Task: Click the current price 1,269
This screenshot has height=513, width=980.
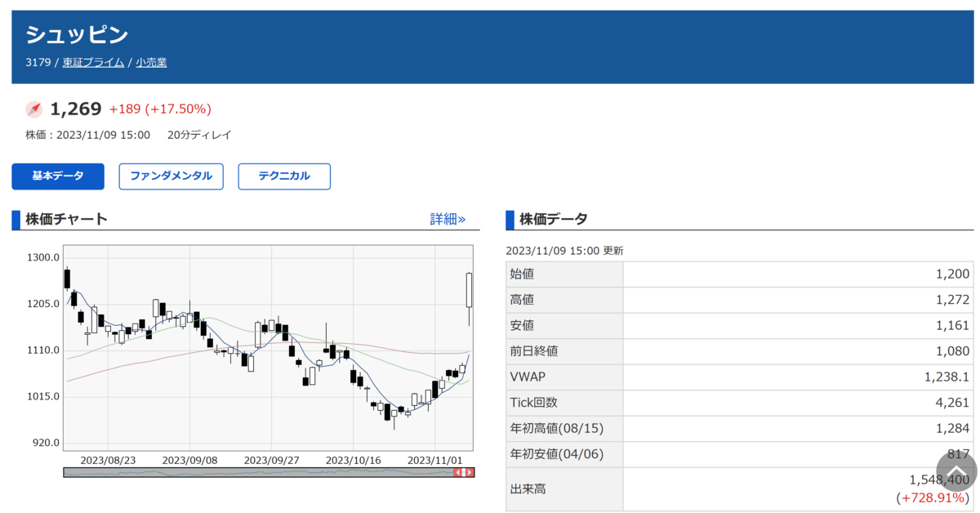Action: click(76, 109)
